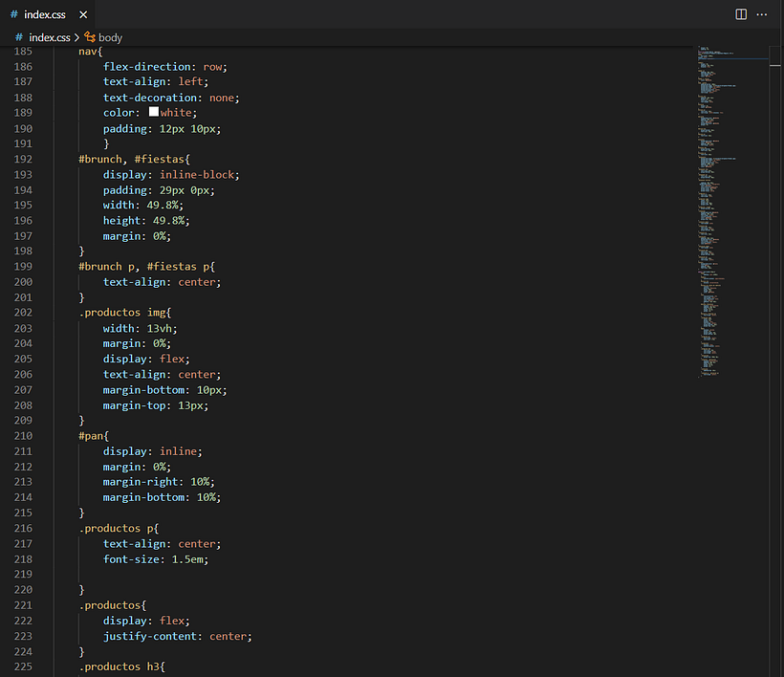Click line number 192
Viewport: 784px width, 677px height.
point(23,159)
